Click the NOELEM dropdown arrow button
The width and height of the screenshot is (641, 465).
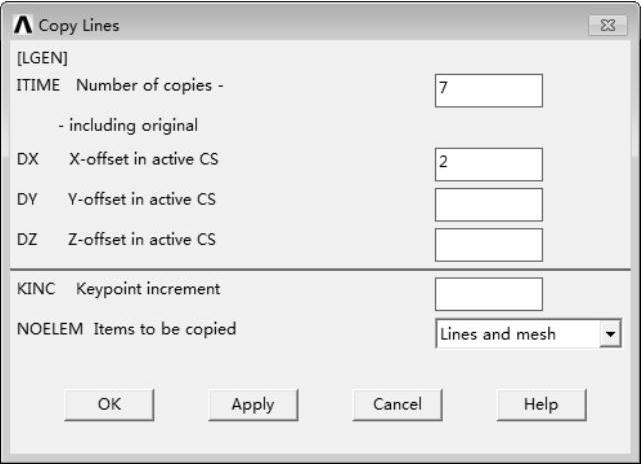point(610,334)
